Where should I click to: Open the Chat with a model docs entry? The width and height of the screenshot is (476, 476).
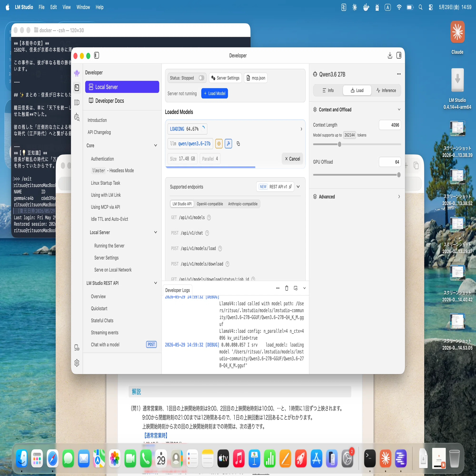[x=105, y=345]
